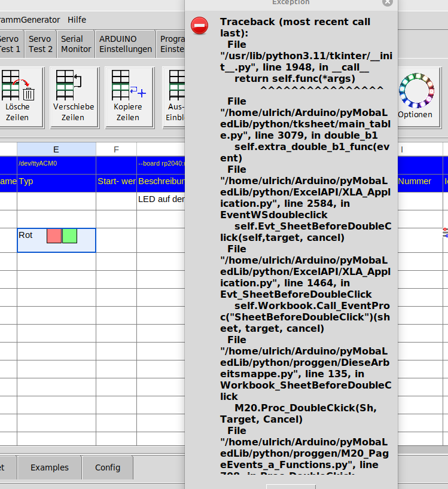Image resolution: width=448 pixels, height=489 pixels.
Task: Click the partly hidden Aus-/Einblenden rows icon
Action: pyautogui.click(x=175, y=97)
